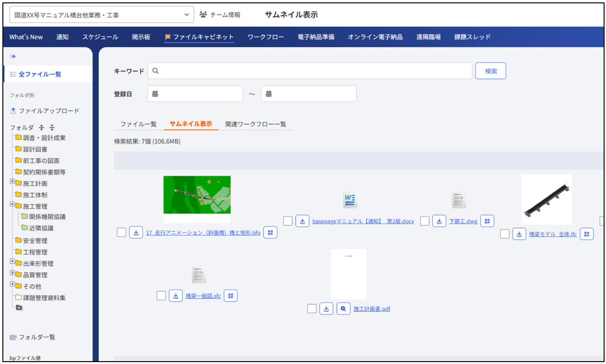
Task: Open the 国道XX号 project dropdown
Action: [x=102, y=15]
